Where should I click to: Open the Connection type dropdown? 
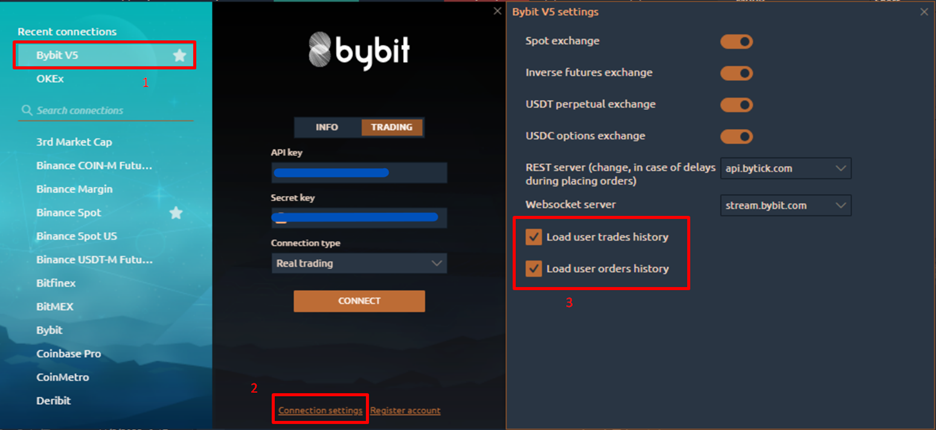pyautogui.click(x=359, y=263)
